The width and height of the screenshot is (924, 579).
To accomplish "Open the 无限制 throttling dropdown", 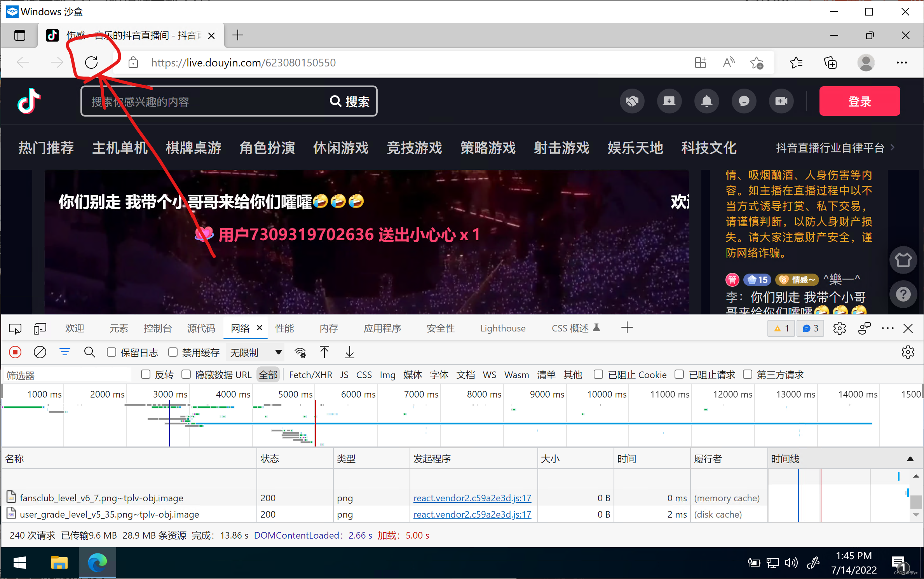I will click(x=255, y=352).
